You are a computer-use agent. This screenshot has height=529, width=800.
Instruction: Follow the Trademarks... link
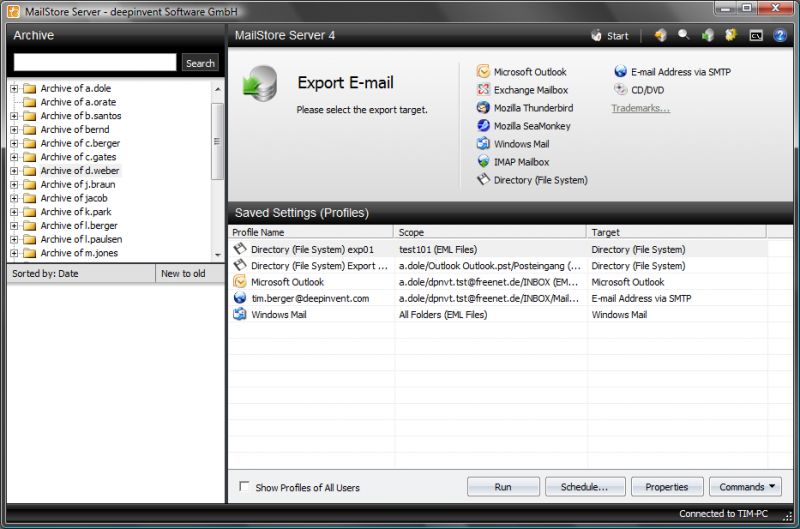pos(640,108)
